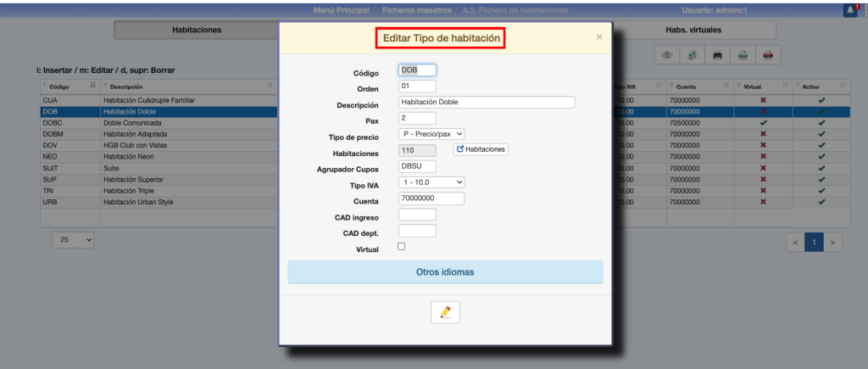Screen dimensions: 868x369
Task: Sort table by the Activo column
Action: tap(820, 86)
